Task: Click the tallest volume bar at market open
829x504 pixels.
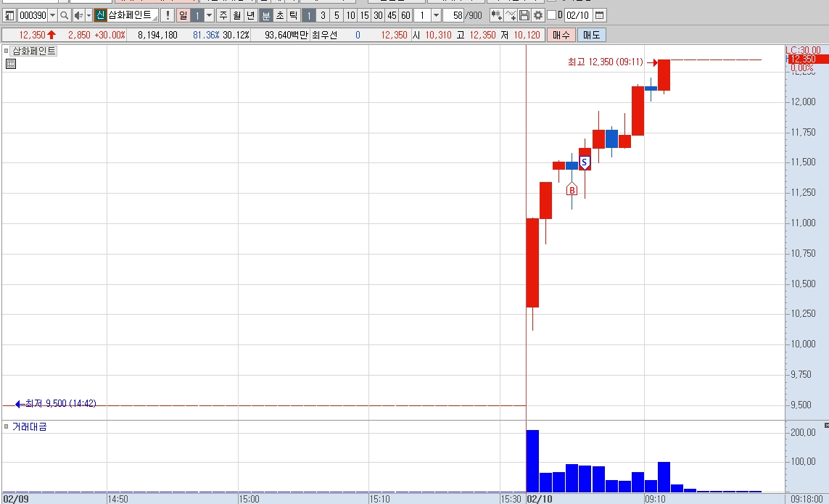Action: pyautogui.click(x=532, y=461)
